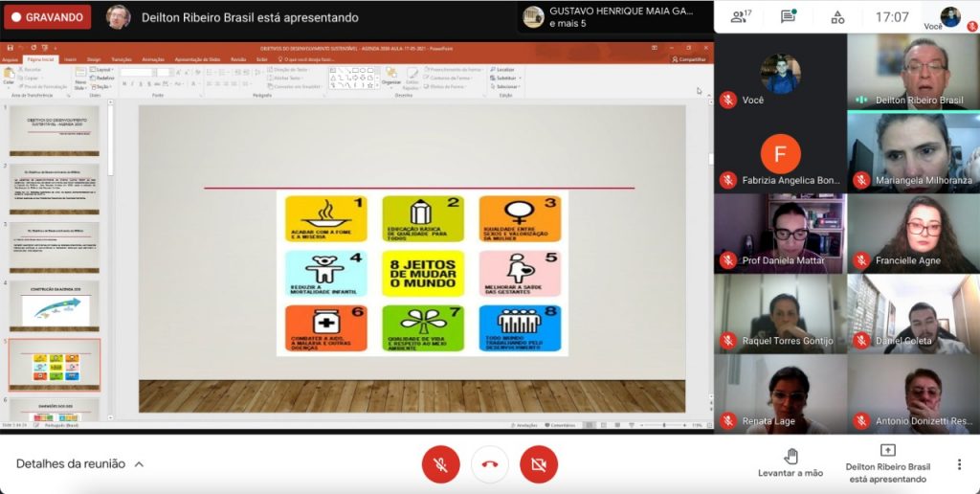Click the red hang-up call button
The image size is (980, 494).
[x=490, y=464]
